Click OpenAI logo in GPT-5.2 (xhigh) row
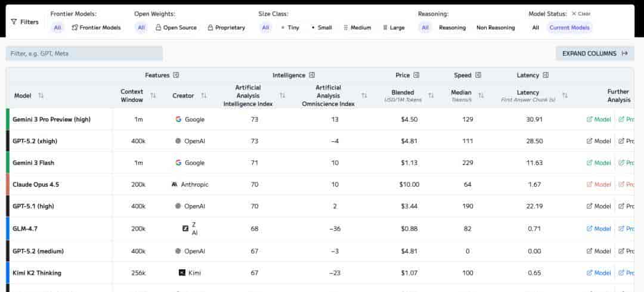 178,141
